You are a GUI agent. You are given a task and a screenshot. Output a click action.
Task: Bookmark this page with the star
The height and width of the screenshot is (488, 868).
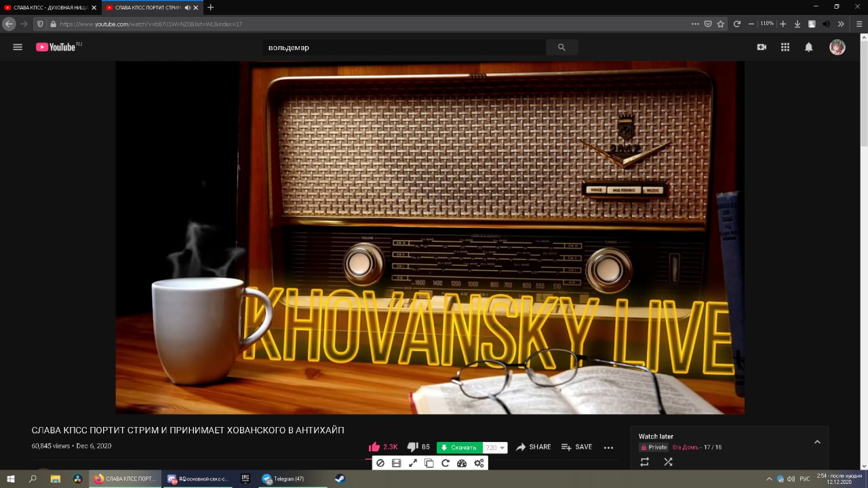pyautogui.click(x=720, y=24)
